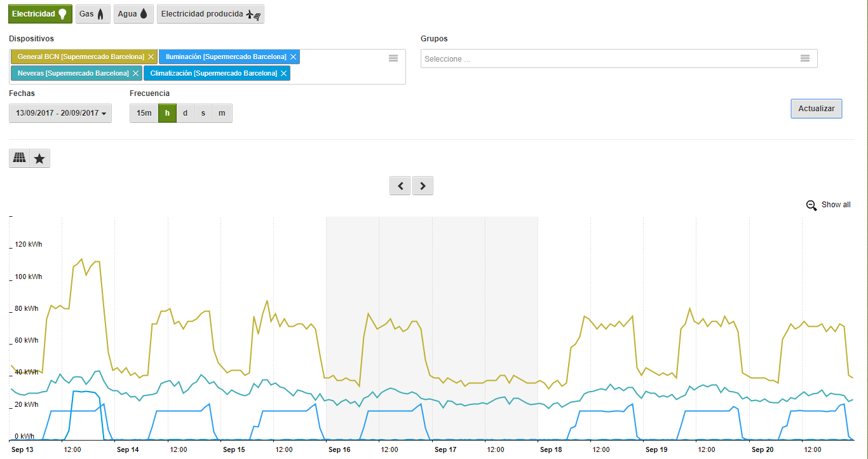Go to next period with right chevron

(x=423, y=186)
